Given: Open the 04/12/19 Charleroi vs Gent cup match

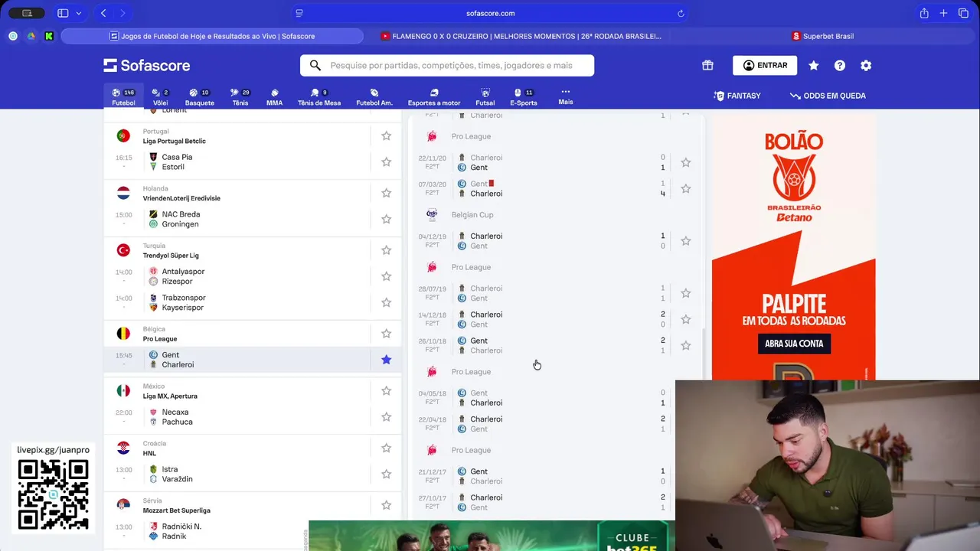Looking at the screenshot, I should [x=541, y=241].
